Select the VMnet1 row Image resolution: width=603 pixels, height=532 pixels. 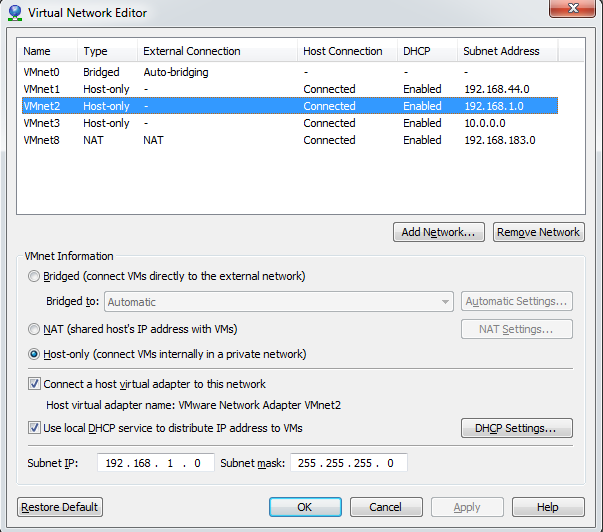tap(290, 89)
